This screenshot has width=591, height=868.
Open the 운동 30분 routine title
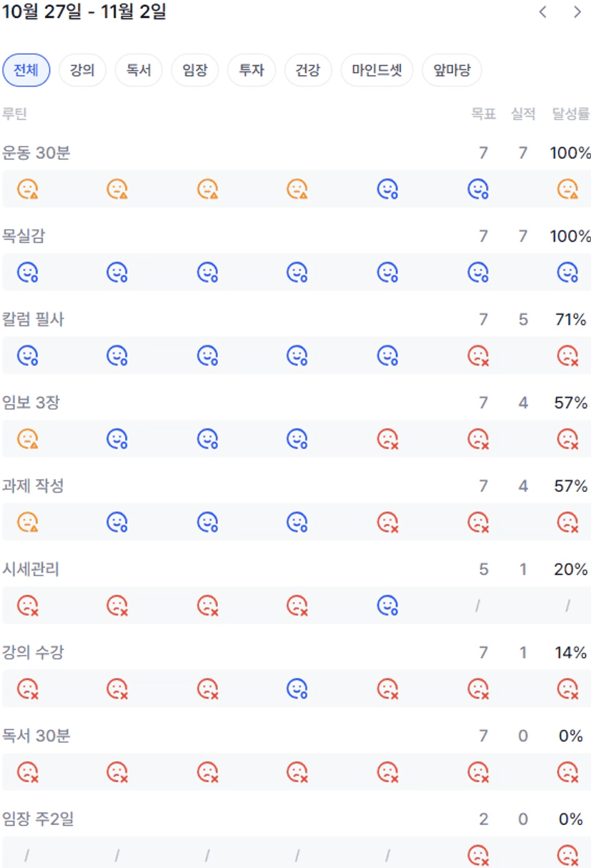point(36,152)
